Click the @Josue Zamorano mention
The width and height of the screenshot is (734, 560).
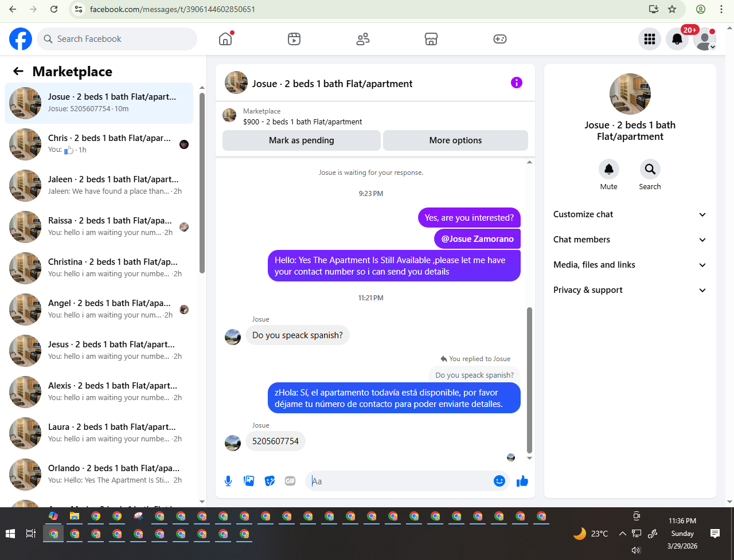(x=478, y=239)
